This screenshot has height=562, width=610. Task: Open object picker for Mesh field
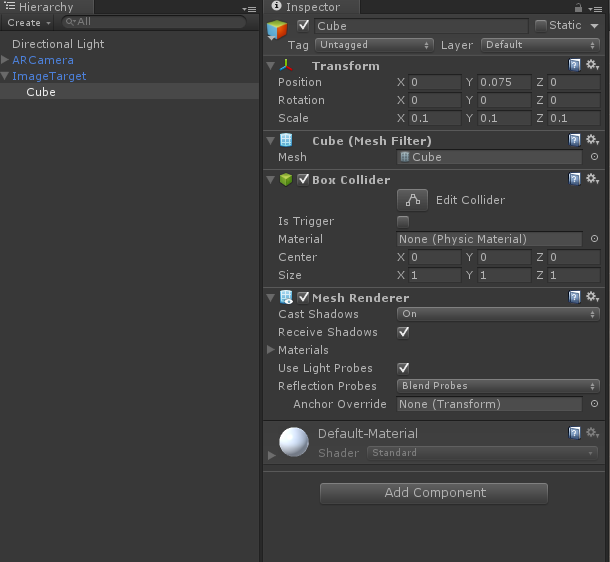click(594, 157)
